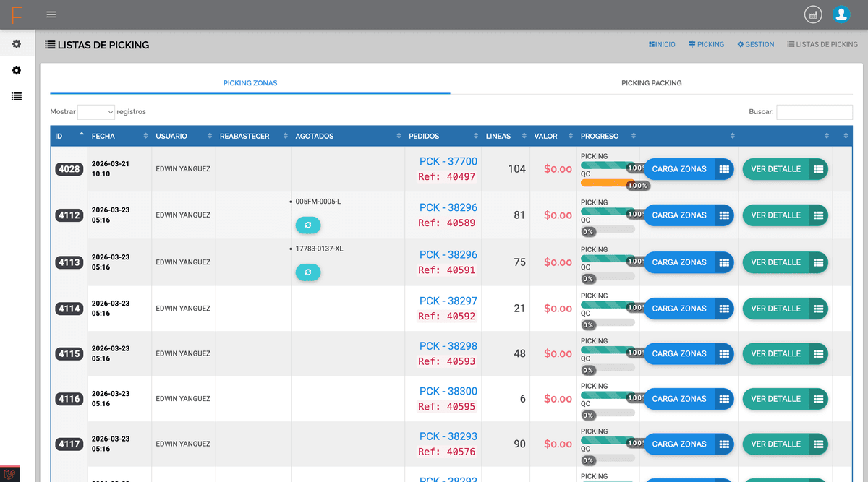The image size is (868, 482).
Task: Click the orange QC progress bar of 4028
Action: 606,184
